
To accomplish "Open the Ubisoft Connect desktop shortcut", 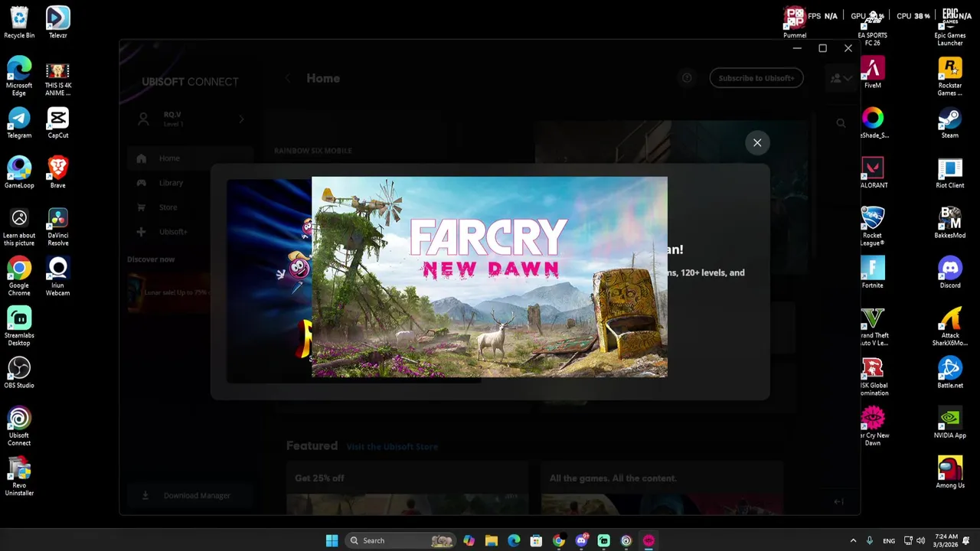I will [19, 426].
